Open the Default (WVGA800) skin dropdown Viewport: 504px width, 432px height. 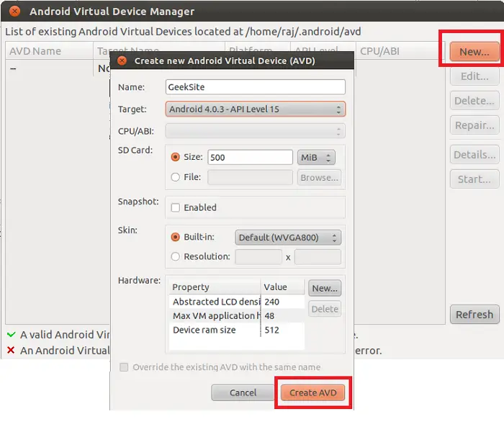(288, 238)
